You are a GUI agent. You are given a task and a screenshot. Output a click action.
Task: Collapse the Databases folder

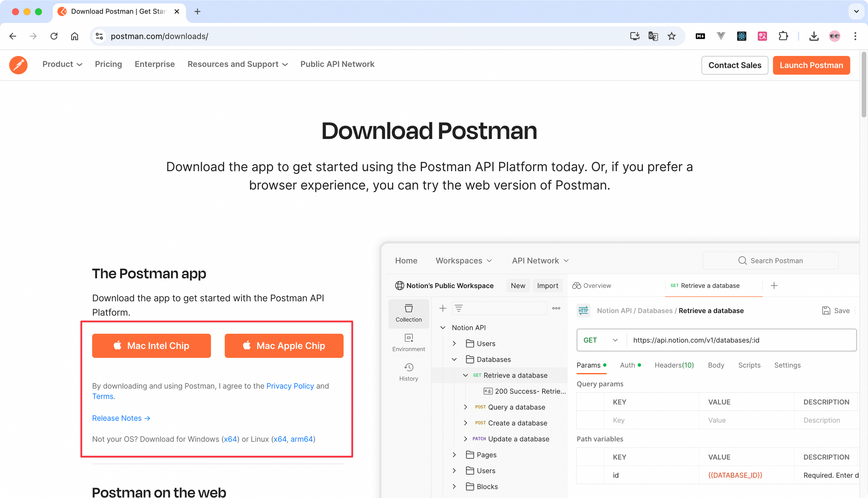(454, 359)
